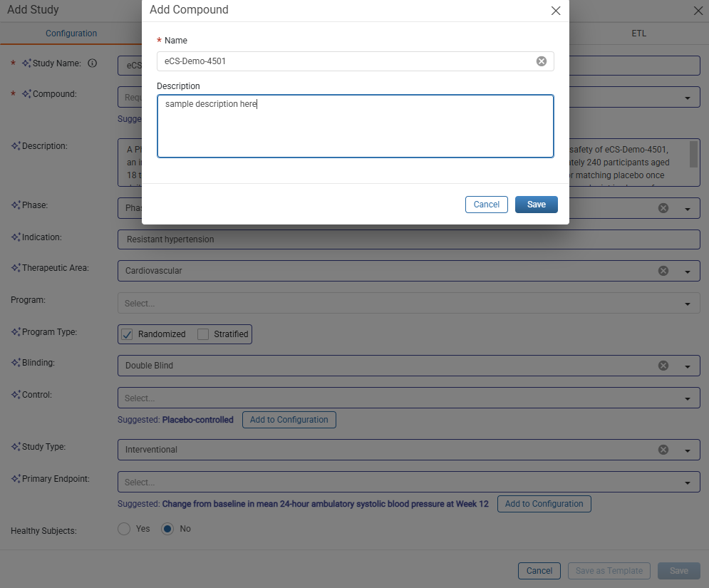The width and height of the screenshot is (709, 588).
Task: Clear the Double Blind selection
Action: [x=663, y=366]
